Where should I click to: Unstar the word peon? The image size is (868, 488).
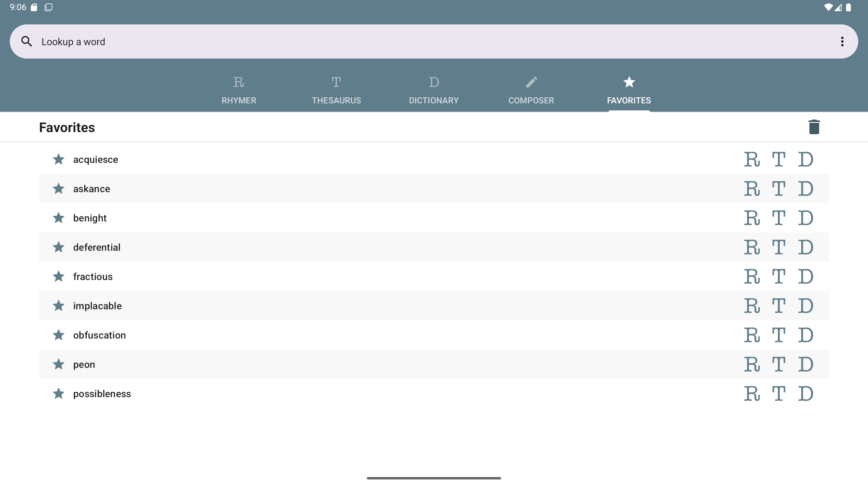tap(59, 364)
